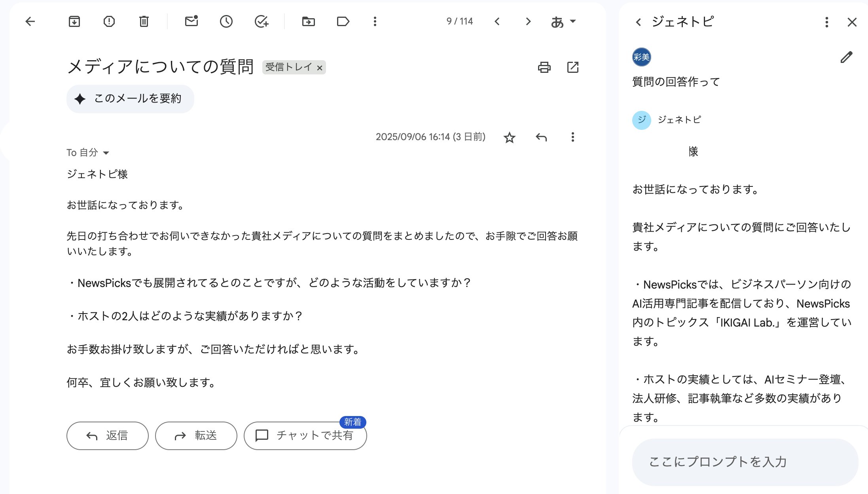Click チャットで共有 share in chat button

(x=305, y=435)
